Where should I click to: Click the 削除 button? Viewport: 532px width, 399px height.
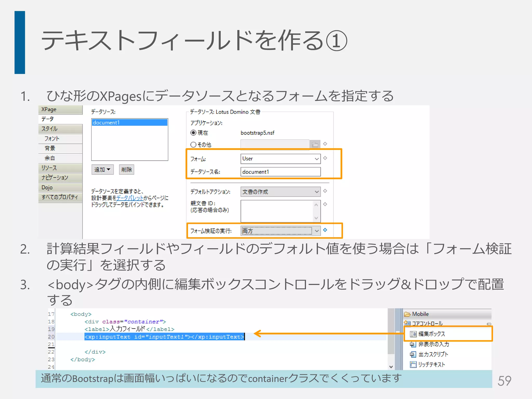click(127, 170)
